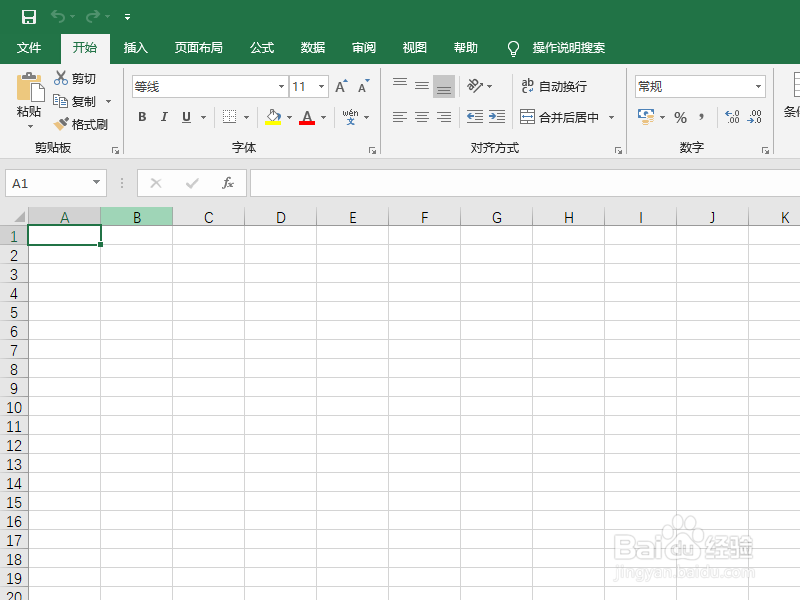Viewport: 800px width, 600px height.
Task: Click the Undo arrow icon
Action: [58, 17]
